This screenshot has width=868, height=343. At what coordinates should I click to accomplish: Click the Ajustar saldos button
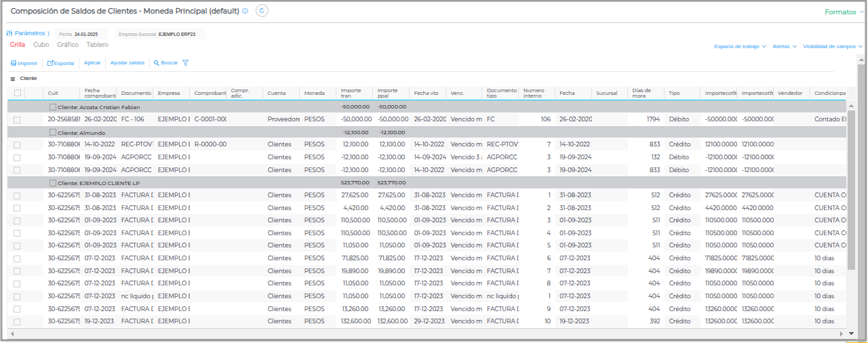(127, 63)
